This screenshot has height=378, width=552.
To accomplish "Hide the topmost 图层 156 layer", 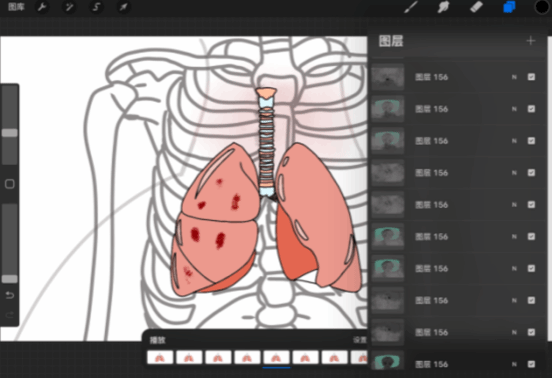I will (x=531, y=77).
